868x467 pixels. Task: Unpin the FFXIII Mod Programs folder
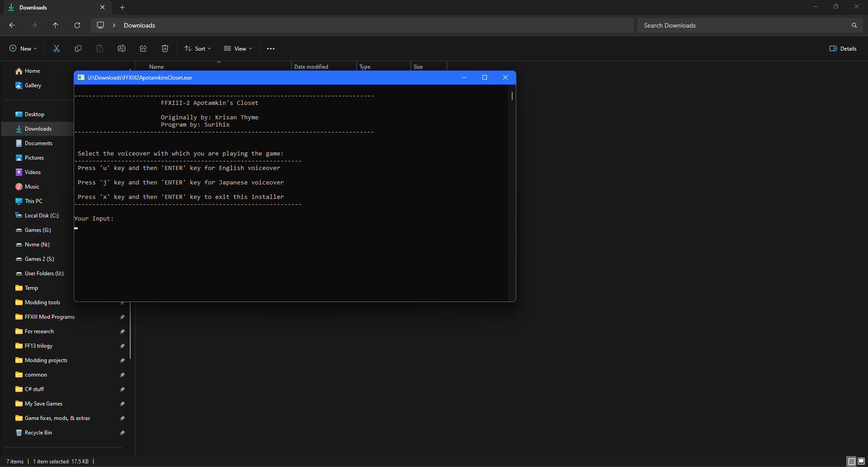point(122,317)
